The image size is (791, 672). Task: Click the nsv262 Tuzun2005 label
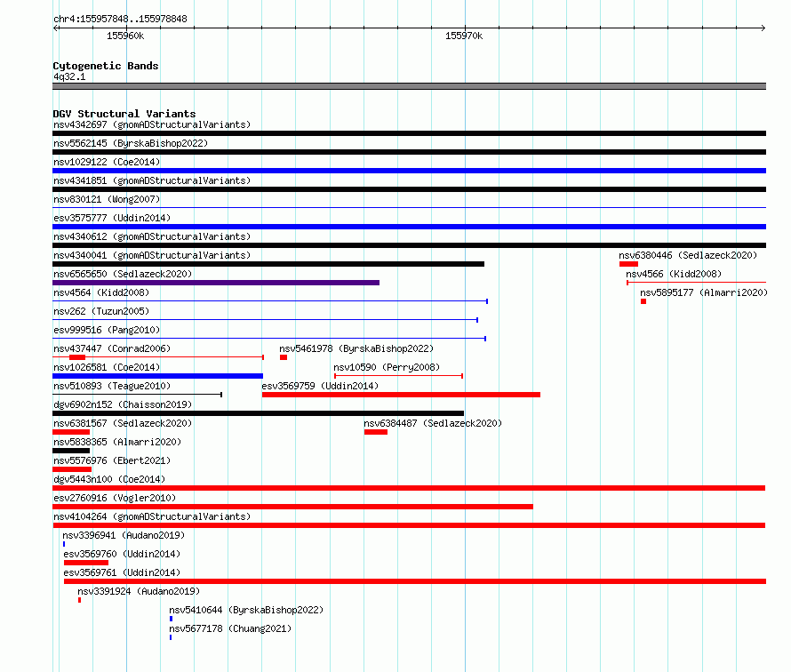[101, 311]
